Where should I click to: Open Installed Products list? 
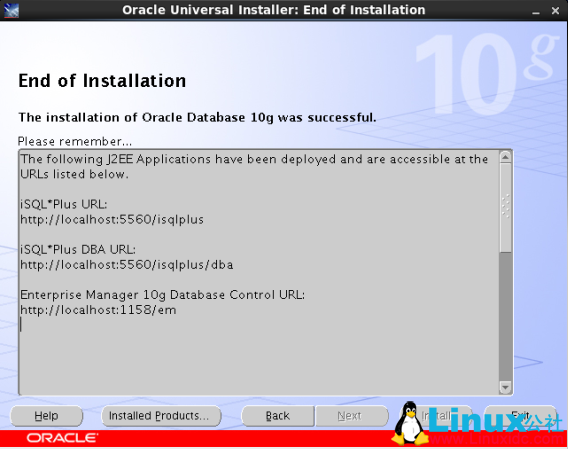[161, 416]
